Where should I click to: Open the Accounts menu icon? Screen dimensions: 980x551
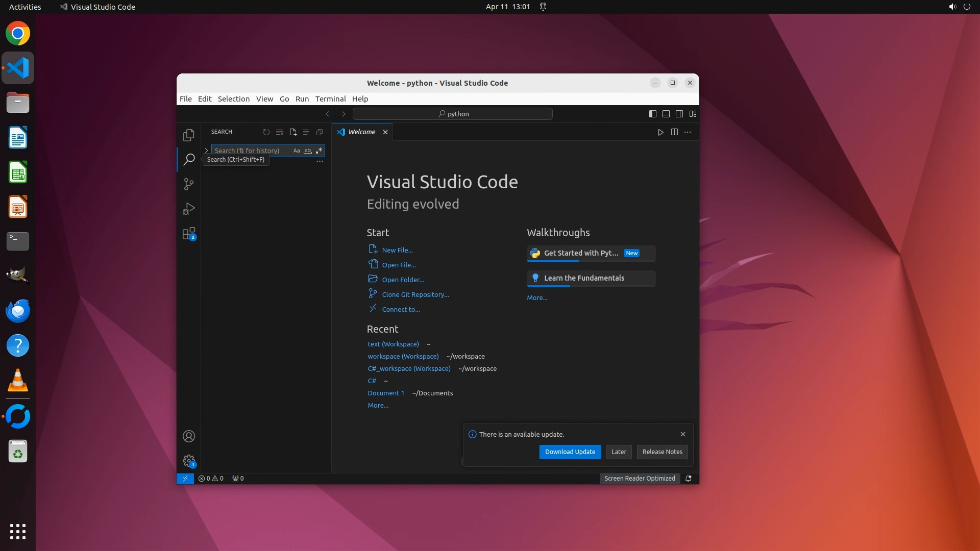188,436
